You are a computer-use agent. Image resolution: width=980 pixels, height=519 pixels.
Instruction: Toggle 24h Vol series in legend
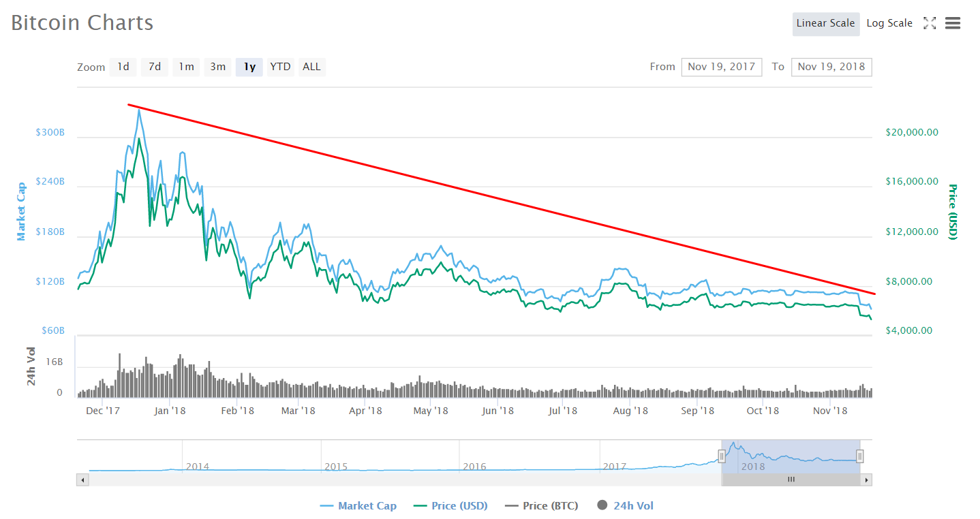625,506
